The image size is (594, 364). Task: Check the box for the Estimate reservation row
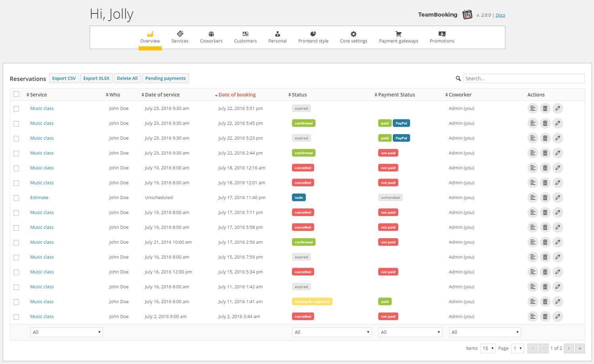[16, 198]
